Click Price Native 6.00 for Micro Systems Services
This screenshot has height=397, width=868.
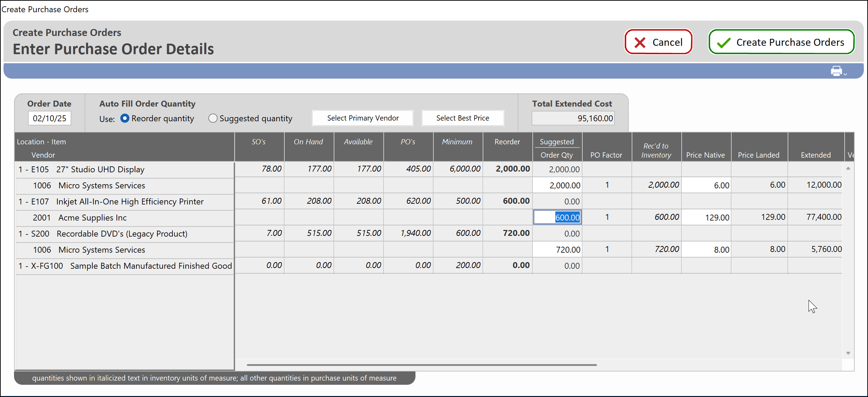tap(706, 185)
